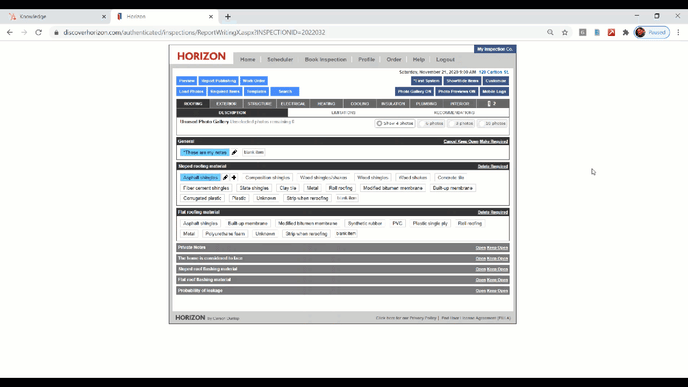The height and width of the screenshot is (387, 688).
Task: Select PVC flat roofing material
Action: (397, 223)
